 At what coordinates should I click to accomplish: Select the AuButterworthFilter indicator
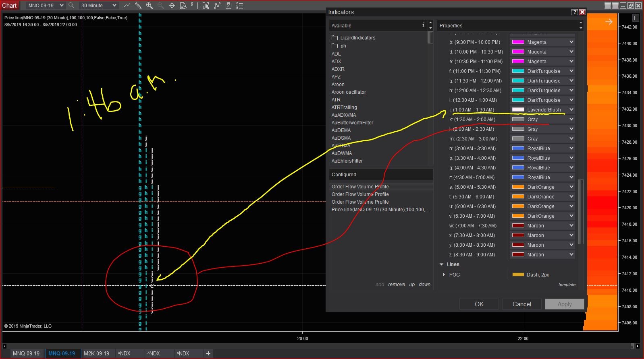pyautogui.click(x=352, y=123)
